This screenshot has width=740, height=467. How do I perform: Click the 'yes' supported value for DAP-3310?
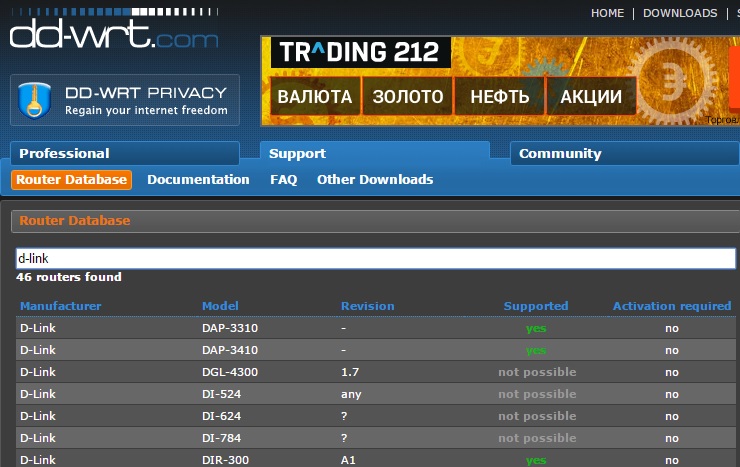pyautogui.click(x=536, y=328)
